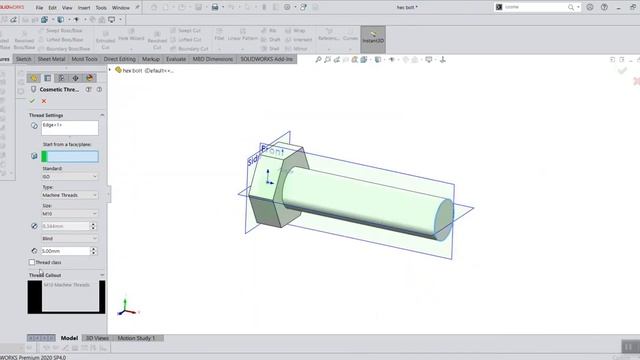Switch to the 3D Views bottom tab

[97, 338]
